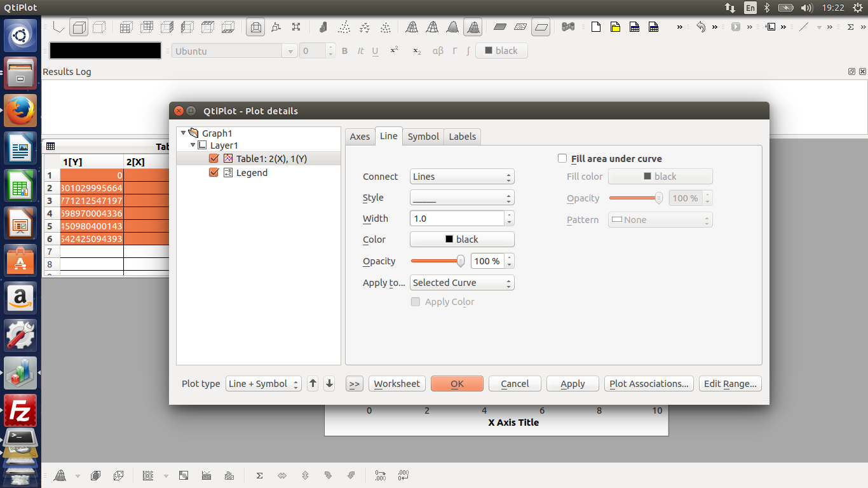Click the Cancel button
868x488 pixels.
515,384
